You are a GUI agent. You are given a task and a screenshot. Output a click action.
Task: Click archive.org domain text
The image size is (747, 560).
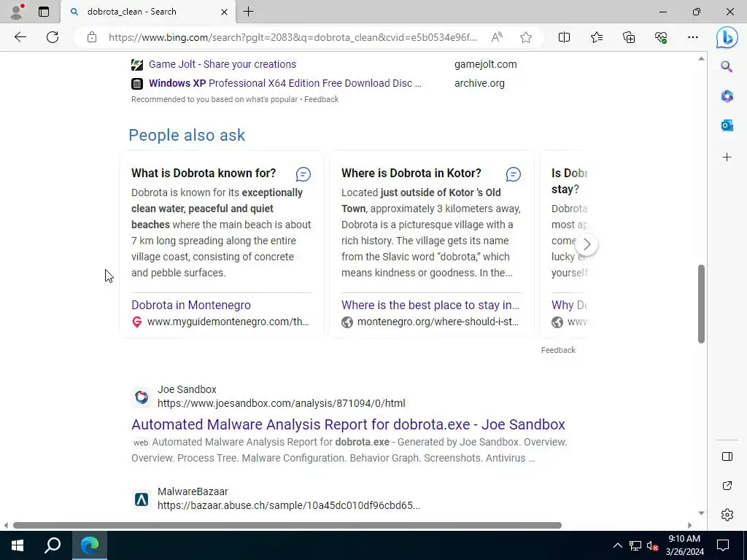tap(479, 83)
